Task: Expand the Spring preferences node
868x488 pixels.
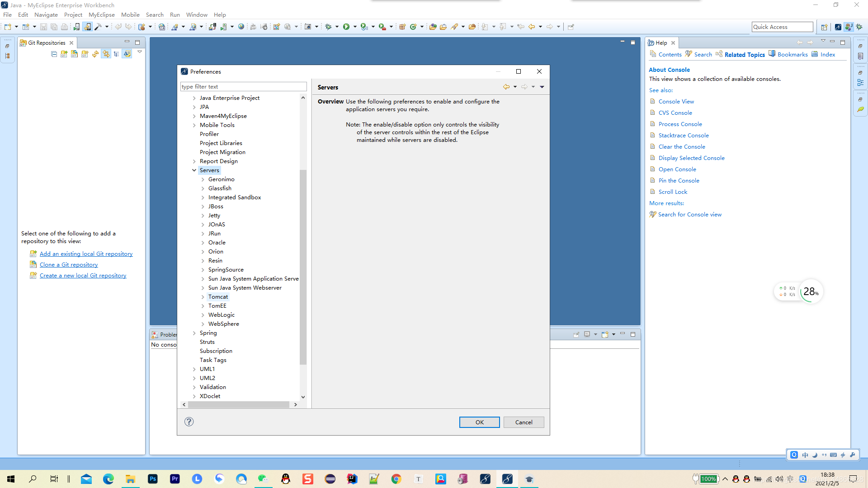Action: coord(194,333)
